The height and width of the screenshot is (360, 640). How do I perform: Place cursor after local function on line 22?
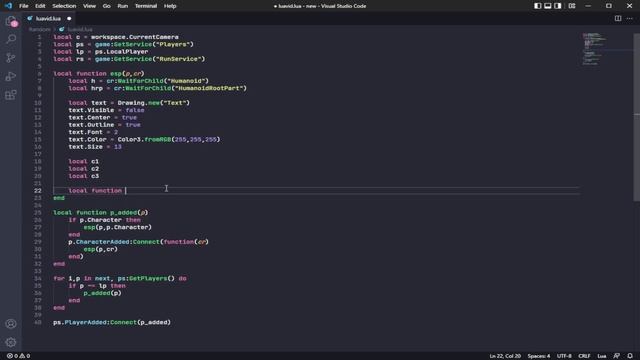coord(126,191)
